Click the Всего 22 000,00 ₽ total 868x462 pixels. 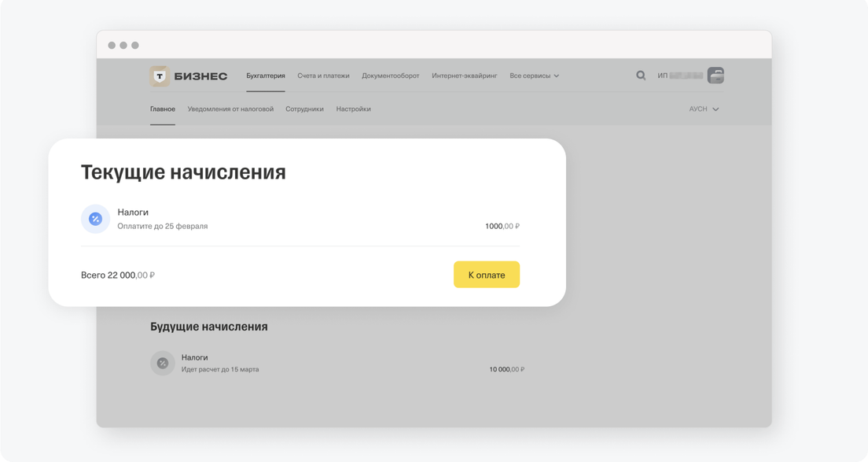click(x=118, y=275)
